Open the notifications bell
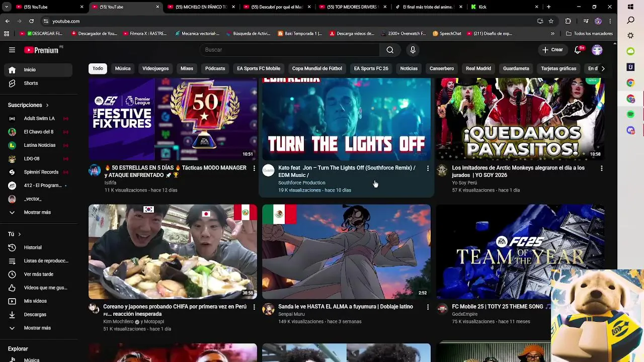This screenshot has width=644, height=362. [x=578, y=50]
